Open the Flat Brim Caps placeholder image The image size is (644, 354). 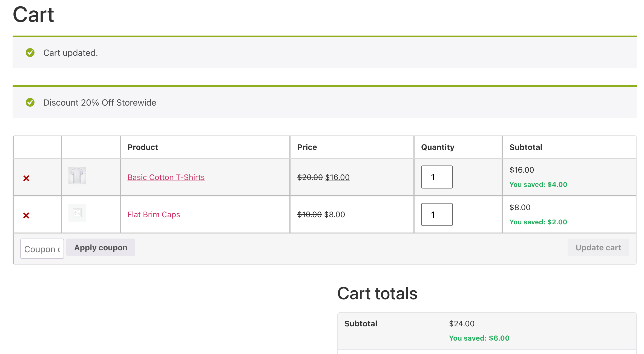click(x=77, y=213)
